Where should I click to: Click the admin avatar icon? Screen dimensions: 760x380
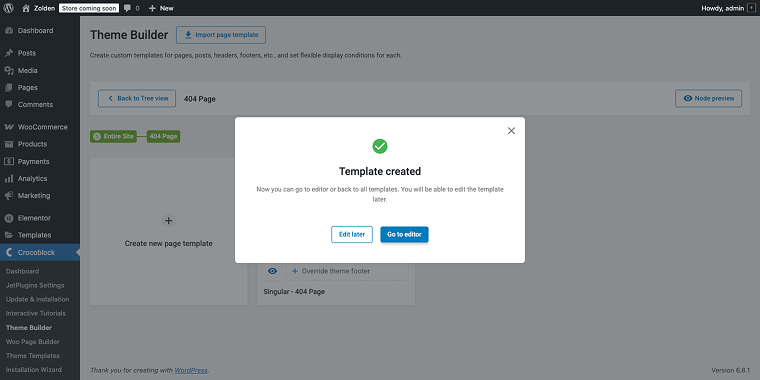tap(752, 8)
